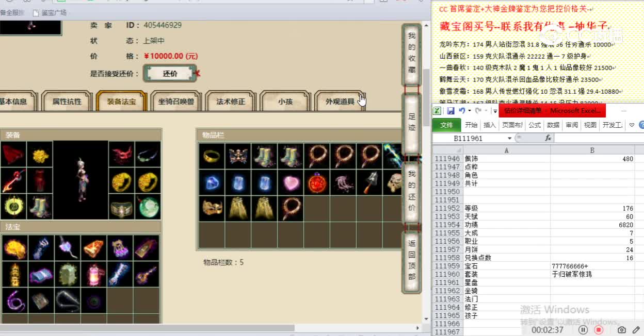Screen dimensions: 644x336
Task: Select the red round lantern inventory item
Action: click(x=317, y=182)
